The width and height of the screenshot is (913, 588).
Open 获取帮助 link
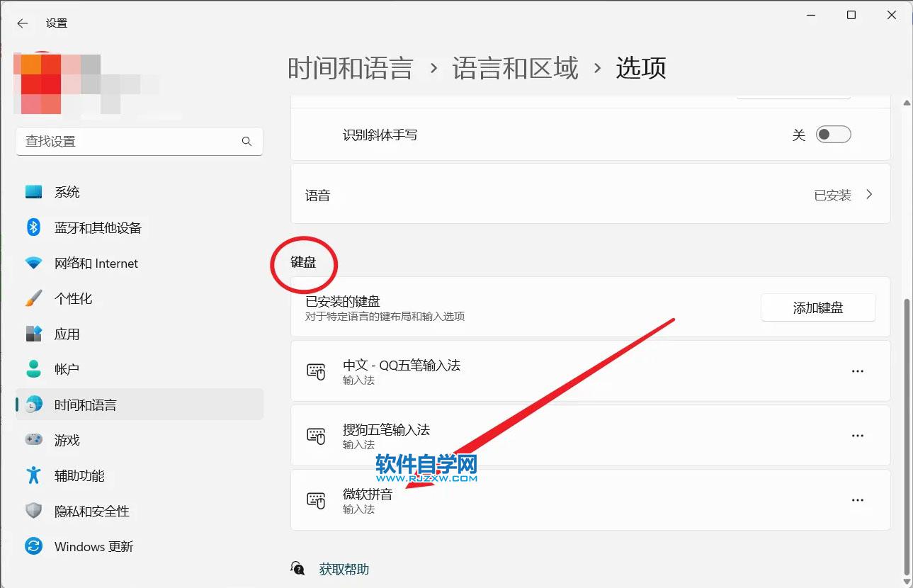coord(344,568)
